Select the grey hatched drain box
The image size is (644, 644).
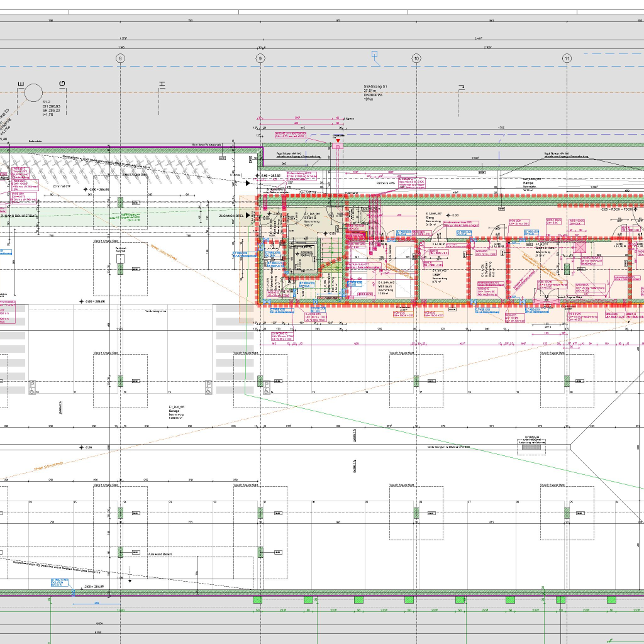tap(531, 447)
